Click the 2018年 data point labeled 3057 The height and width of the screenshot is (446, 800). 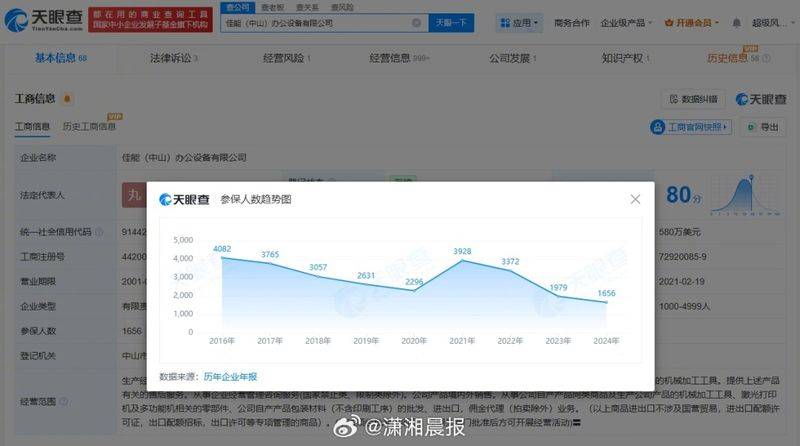[318, 276]
